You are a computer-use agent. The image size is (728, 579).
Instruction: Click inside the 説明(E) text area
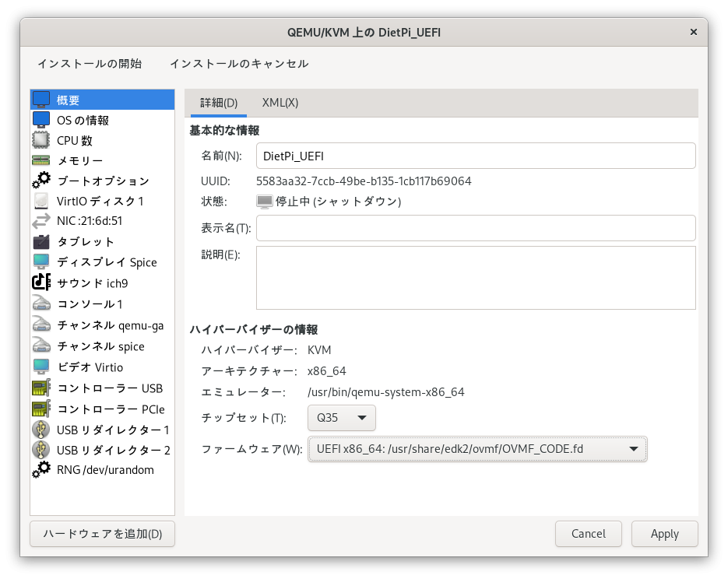(475, 278)
